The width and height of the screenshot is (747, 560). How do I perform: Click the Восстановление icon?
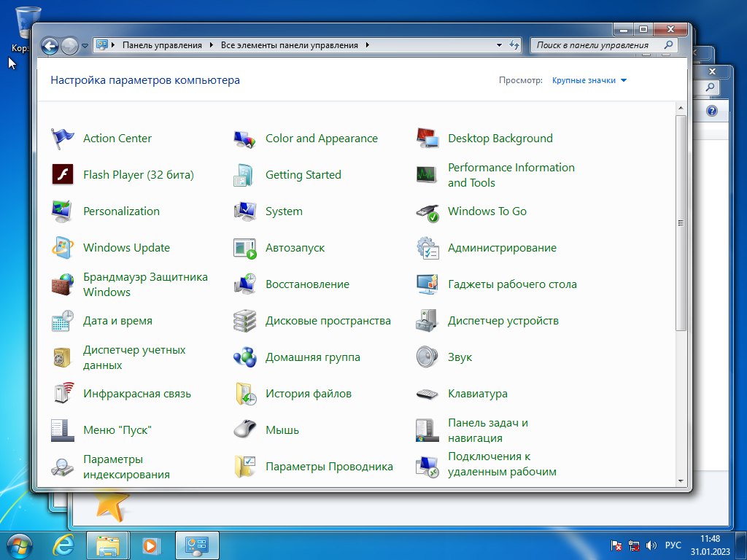pos(245,284)
